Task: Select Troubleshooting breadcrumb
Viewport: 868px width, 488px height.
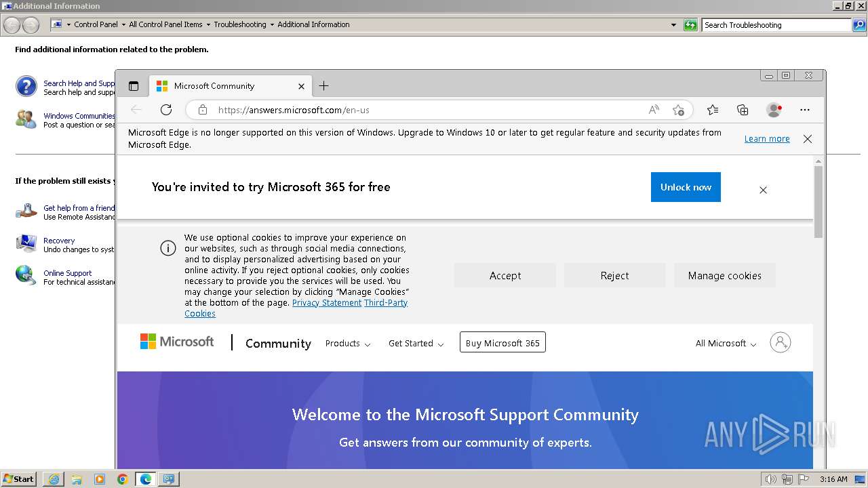Action: coord(240,24)
